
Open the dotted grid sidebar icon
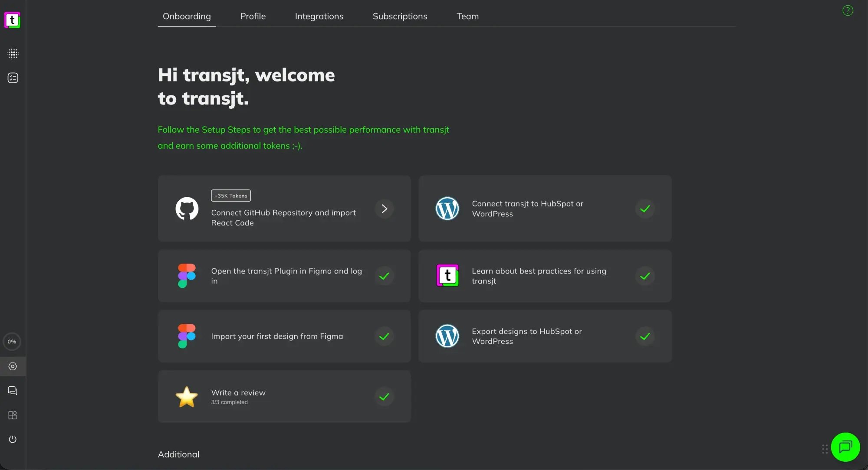pyautogui.click(x=13, y=53)
